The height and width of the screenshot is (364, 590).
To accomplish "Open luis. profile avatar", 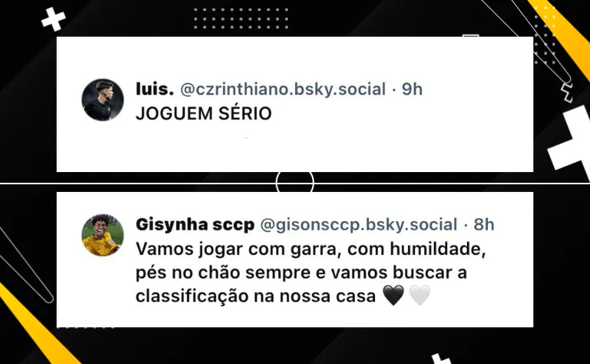I will tap(103, 100).
